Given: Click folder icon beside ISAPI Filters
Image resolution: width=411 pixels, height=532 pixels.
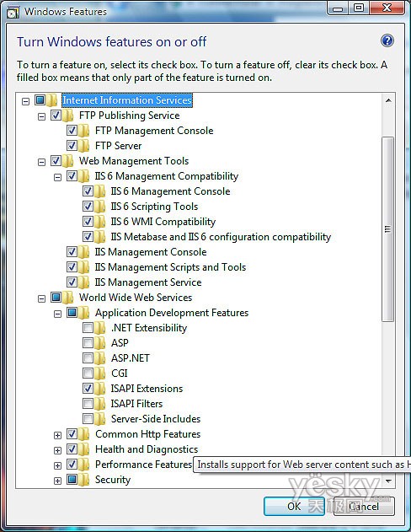Looking at the screenshot, I should (x=100, y=403).
